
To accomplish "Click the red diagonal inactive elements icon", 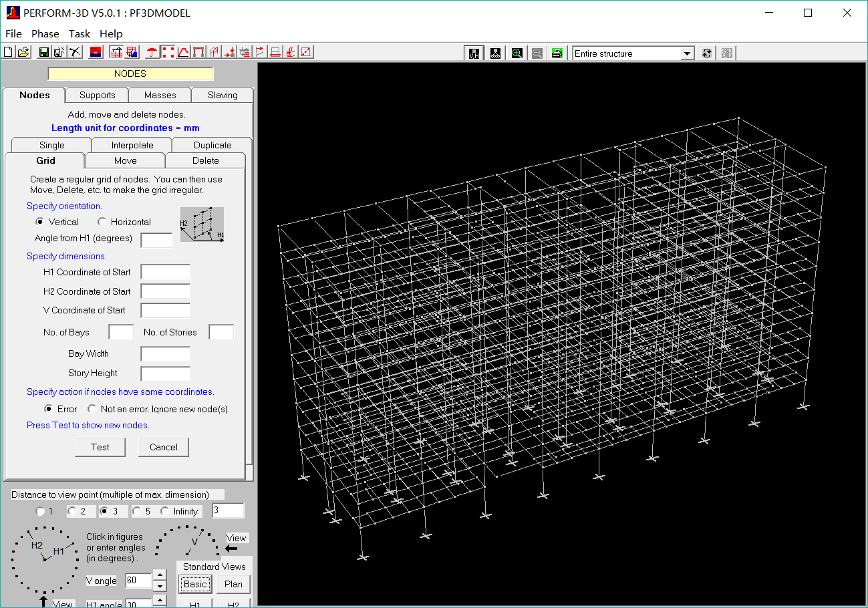I will (306, 52).
